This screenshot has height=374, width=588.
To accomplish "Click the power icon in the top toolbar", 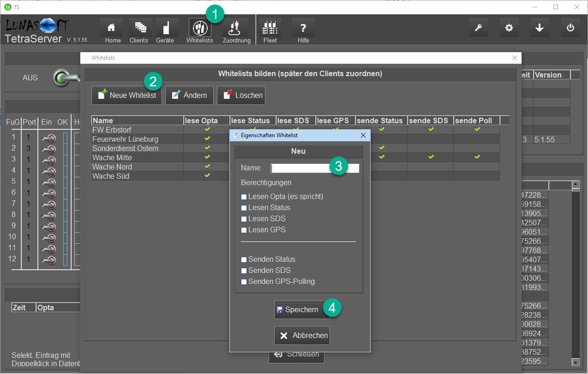I will pyautogui.click(x=570, y=28).
